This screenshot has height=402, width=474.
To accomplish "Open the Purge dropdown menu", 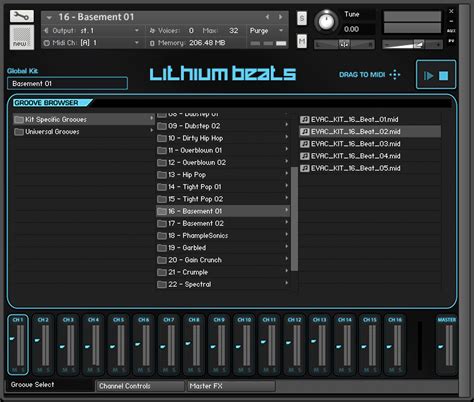I will [x=267, y=31].
